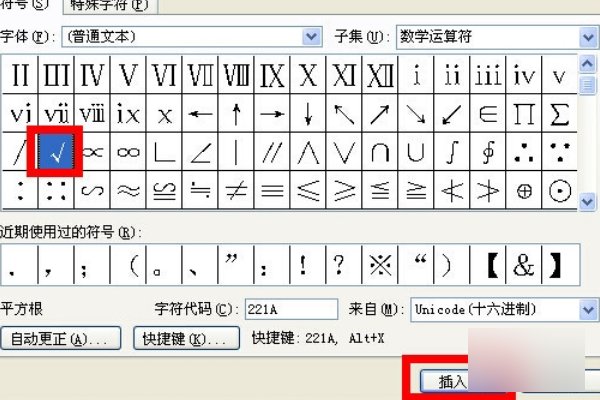Select the down arrow symbol
This screenshot has height=400, width=600.
pyautogui.click(x=308, y=113)
